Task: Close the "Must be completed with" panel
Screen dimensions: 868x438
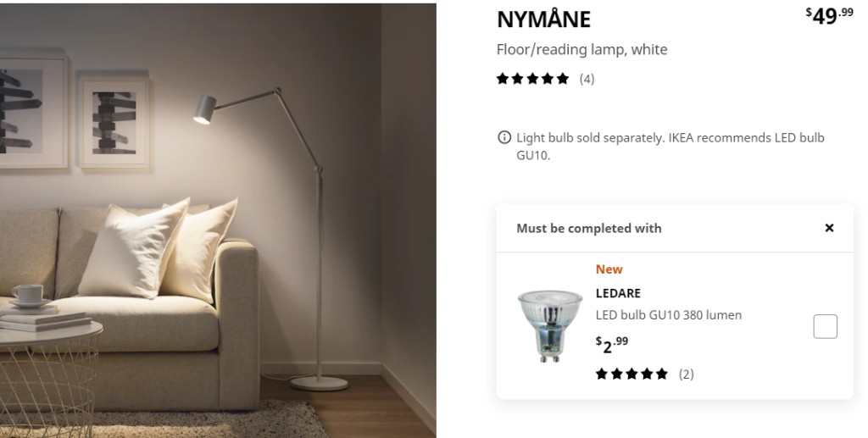Action: coord(829,228)
